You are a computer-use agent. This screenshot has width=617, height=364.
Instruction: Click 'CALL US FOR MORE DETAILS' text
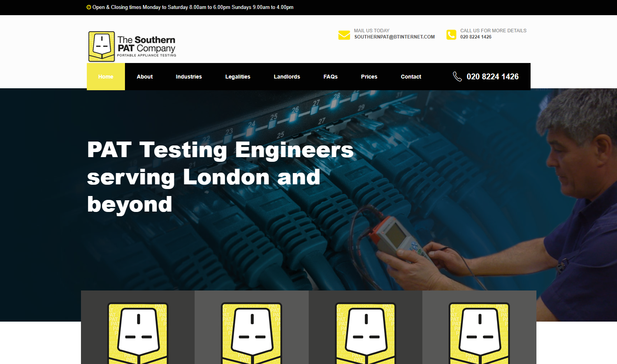(x=493, y=31)
